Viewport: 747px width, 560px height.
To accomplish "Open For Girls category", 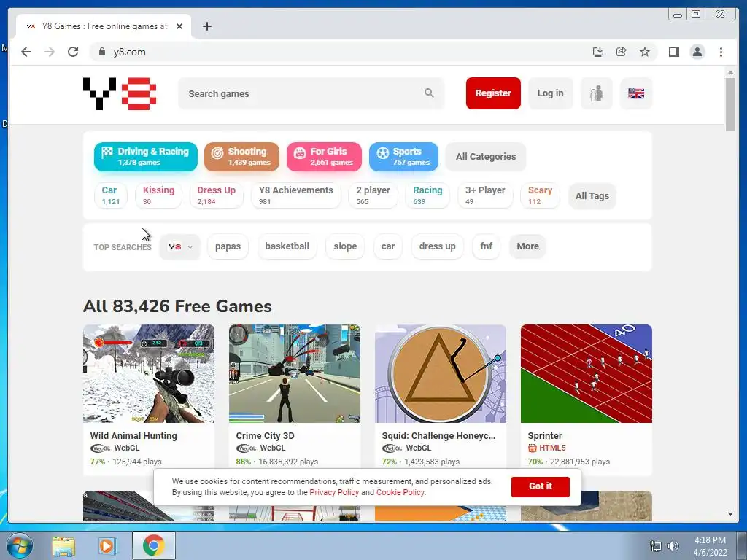I will click(x=324, y=157).
